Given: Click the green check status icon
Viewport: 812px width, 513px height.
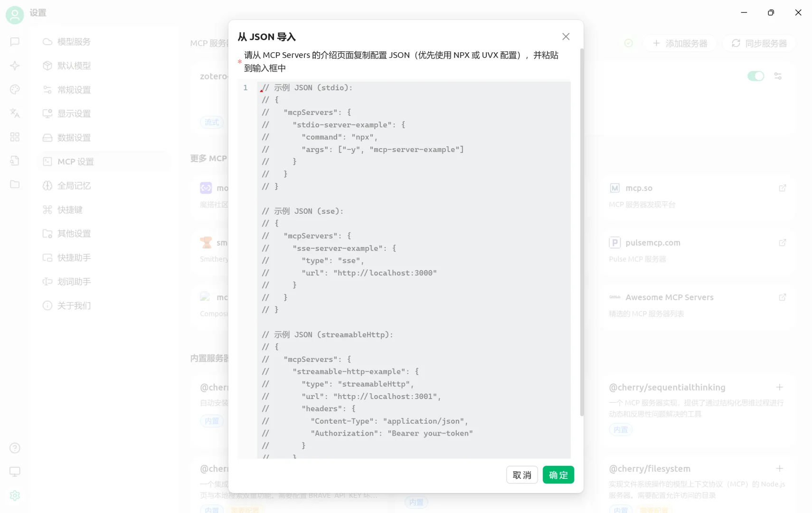Looking at the screenshot, I should coord(628,43).
